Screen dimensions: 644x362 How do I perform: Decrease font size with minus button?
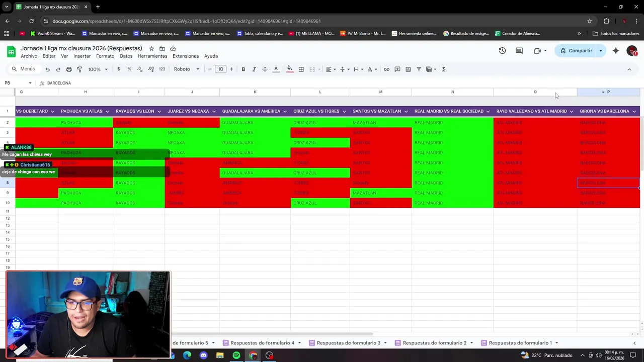(x=210, y=69)
